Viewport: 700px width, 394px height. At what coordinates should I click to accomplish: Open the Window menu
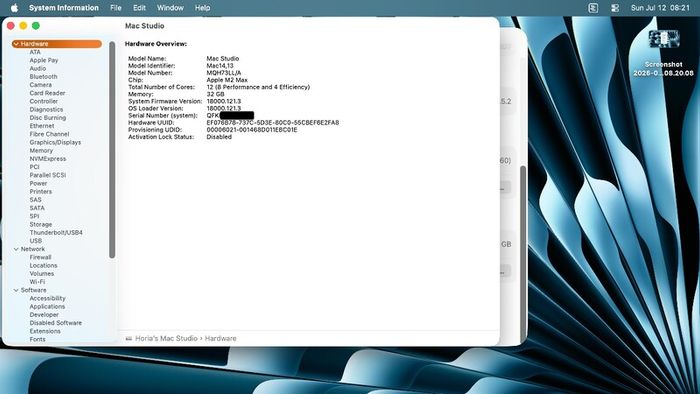(x=170, y=8)
